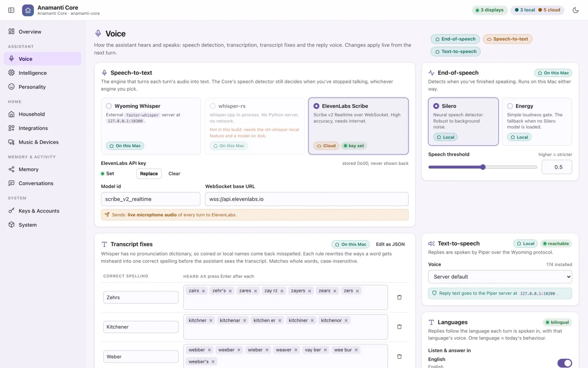
Task: Collapse the sidebar with the panel icon
Action: pyautogui.click(x=11, y=10)
